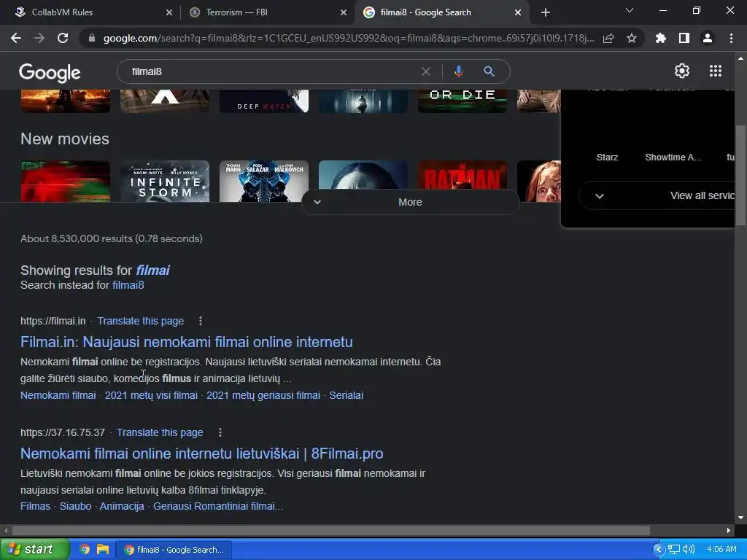Screen dimensions: 747x560
Task: Close the CollabVM Rules tab
Action: (169, 12)
